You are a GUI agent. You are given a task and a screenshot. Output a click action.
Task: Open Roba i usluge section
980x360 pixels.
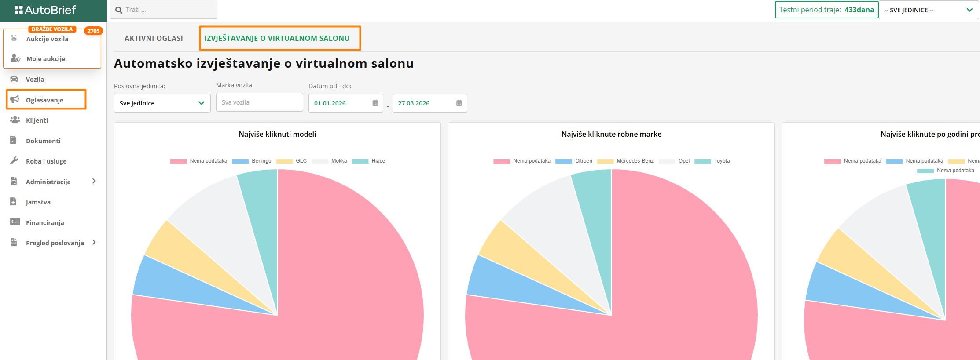[x=46, y=161]
